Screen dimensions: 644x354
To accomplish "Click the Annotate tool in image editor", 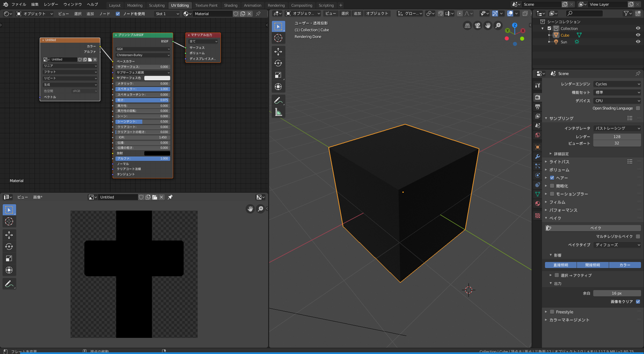I will 9,284.
